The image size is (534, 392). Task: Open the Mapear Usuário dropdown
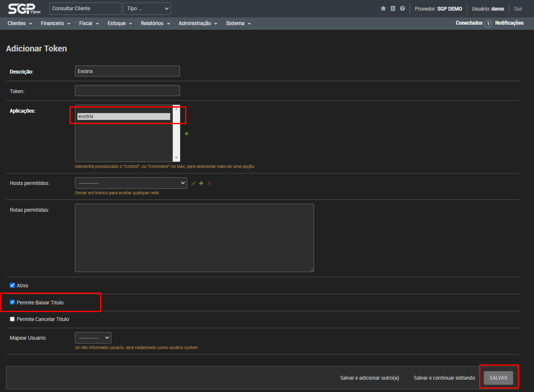click(x=93, y=338)
